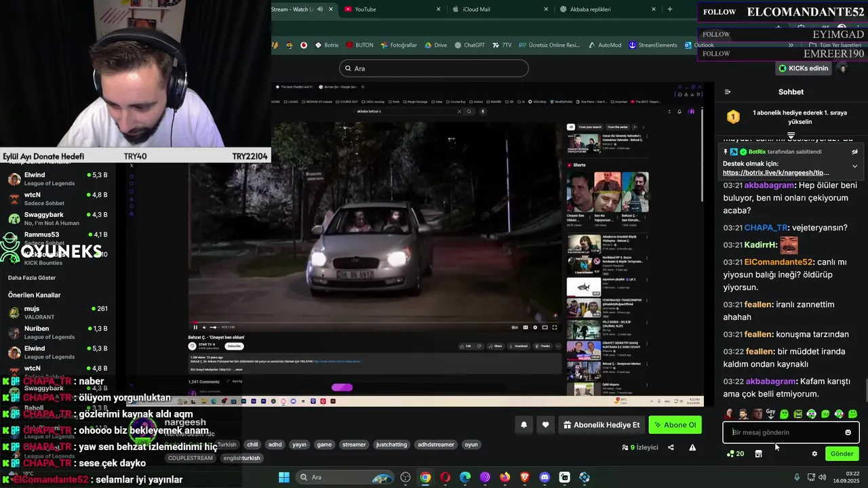The height and width of the screenshot is (488, 868).
Task: Pause the YouTube video in stream
Action: 195,327
